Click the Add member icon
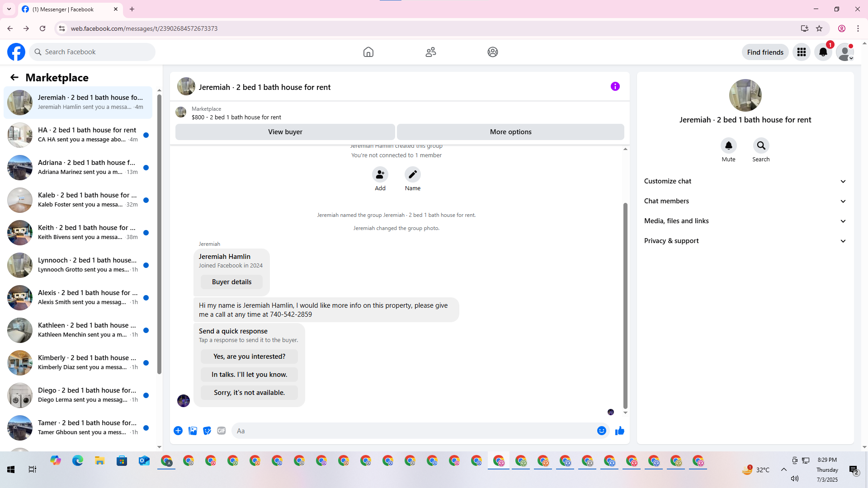The image size is (868, 488). 380,174
